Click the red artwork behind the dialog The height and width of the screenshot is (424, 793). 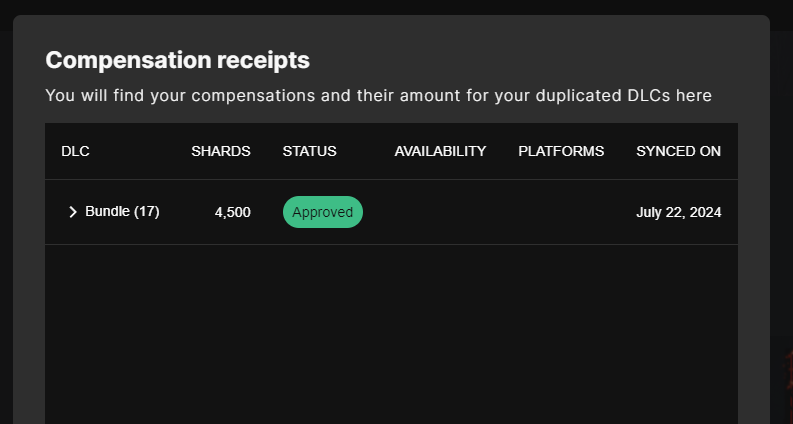coord(788,372)
